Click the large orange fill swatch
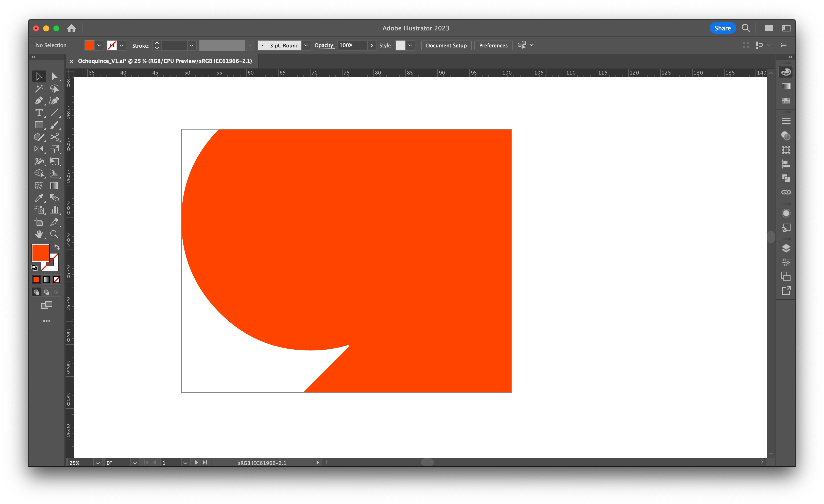 pos(40,253)
